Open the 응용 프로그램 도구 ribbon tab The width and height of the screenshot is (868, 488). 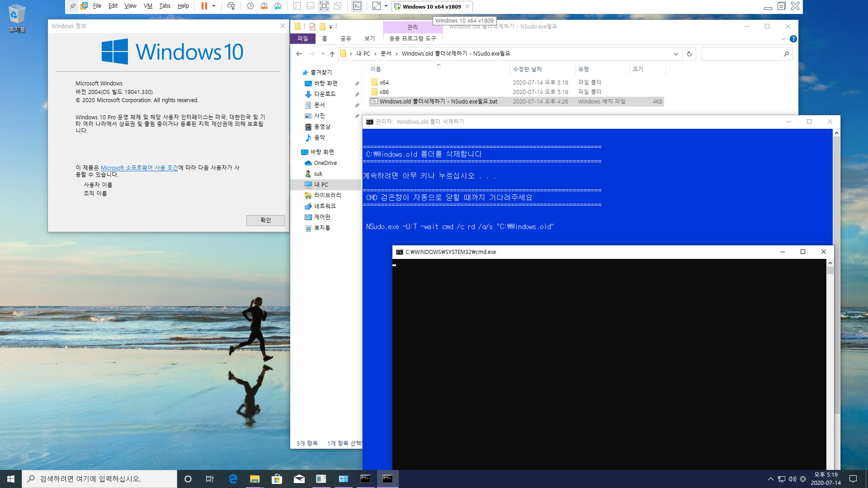coord(413,39)
